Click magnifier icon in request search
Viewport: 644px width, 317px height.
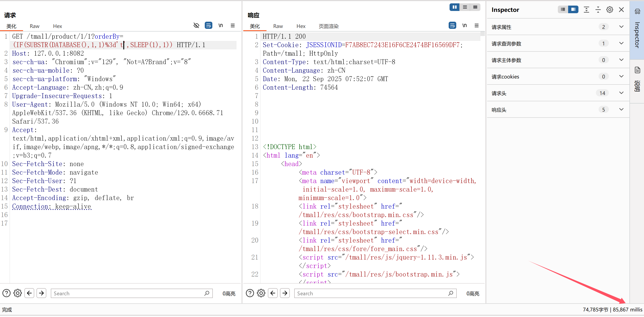point(207,293)
